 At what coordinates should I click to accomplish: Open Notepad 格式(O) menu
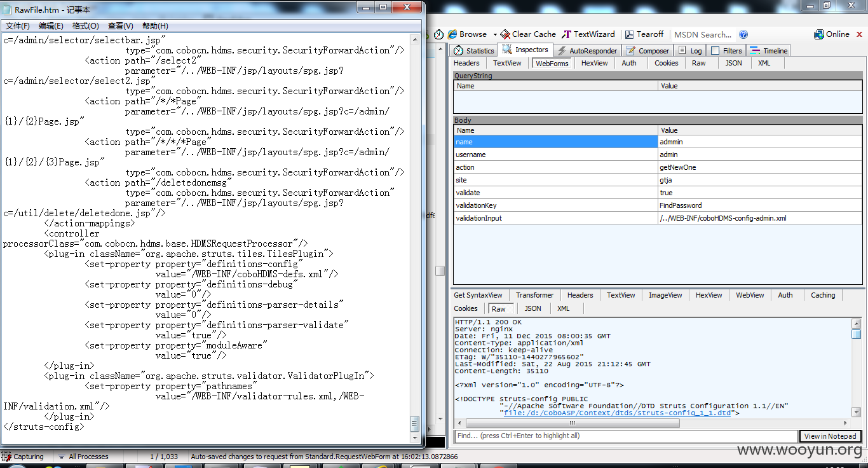[x=86, y=26]
